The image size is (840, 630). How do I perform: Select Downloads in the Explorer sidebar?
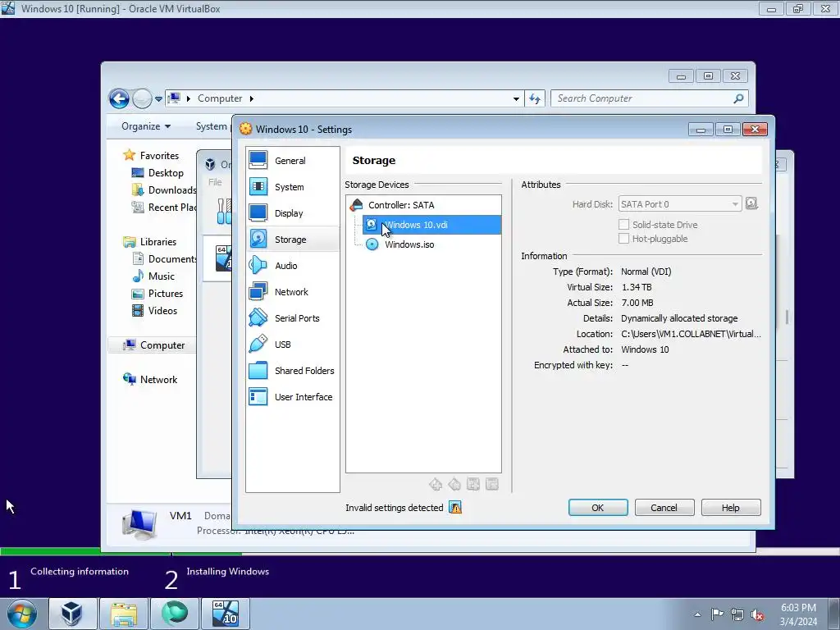click(x=164, y=190)
